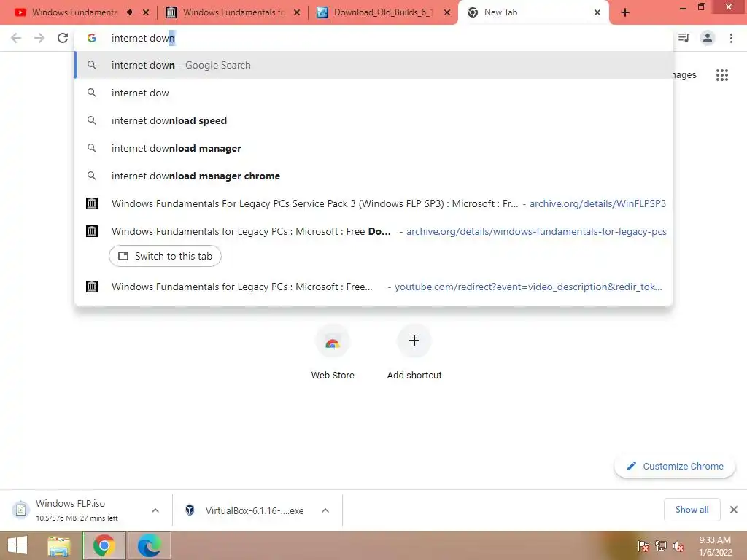Click the muted volume tray icon
Image resolution: width=747 pixels, height=560 pixels.
coord(678,545)
